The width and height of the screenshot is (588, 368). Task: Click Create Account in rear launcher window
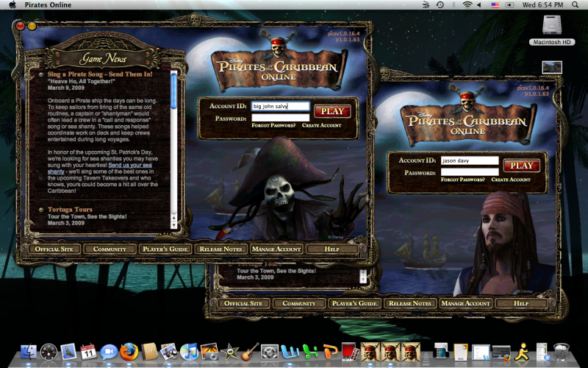[x=511, y=180]
